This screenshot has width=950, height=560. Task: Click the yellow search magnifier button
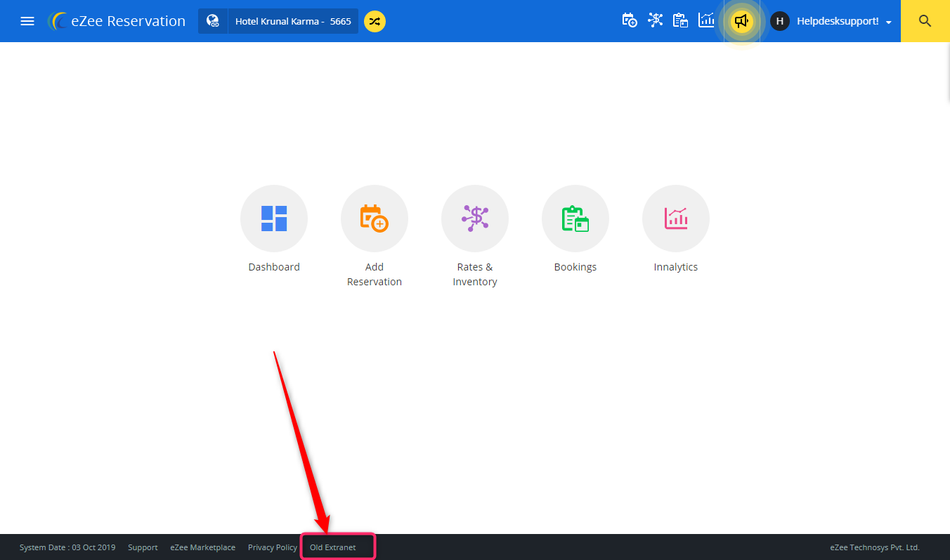(925, 21)
